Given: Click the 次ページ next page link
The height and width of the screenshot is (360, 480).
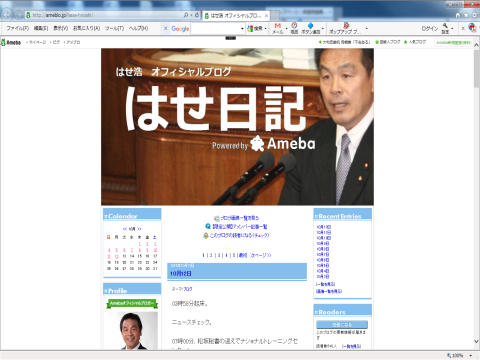Looking at the screenshot, I should pos(261,255).
